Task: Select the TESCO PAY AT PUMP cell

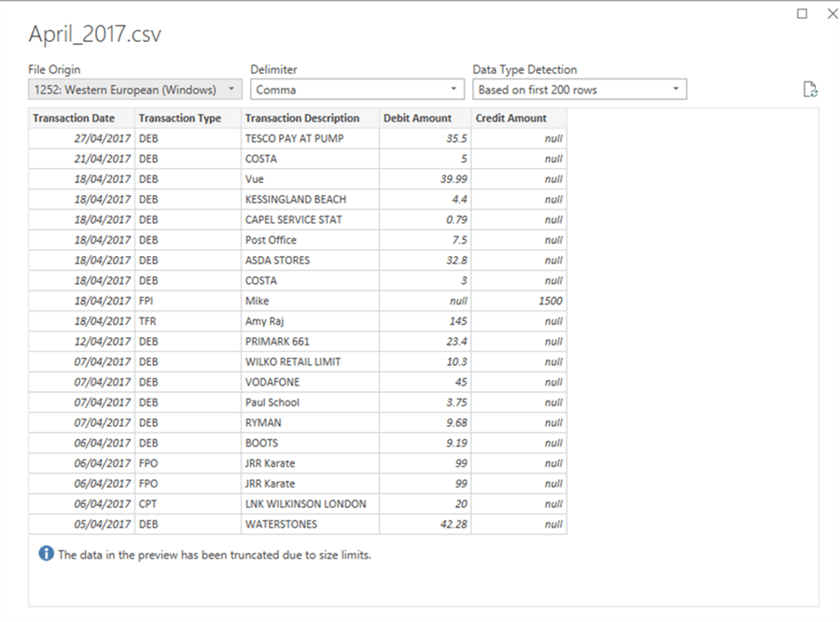Action: pyautogui.click(x=310, y=138)
